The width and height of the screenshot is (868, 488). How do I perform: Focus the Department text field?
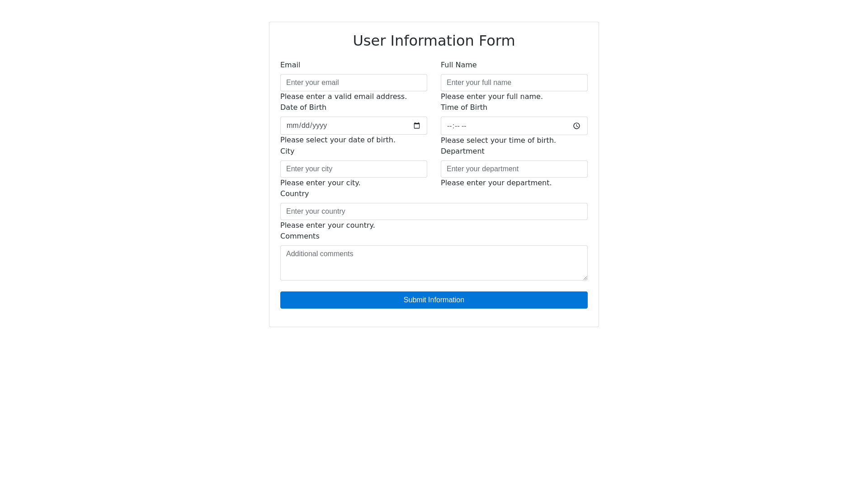[514, 169]
